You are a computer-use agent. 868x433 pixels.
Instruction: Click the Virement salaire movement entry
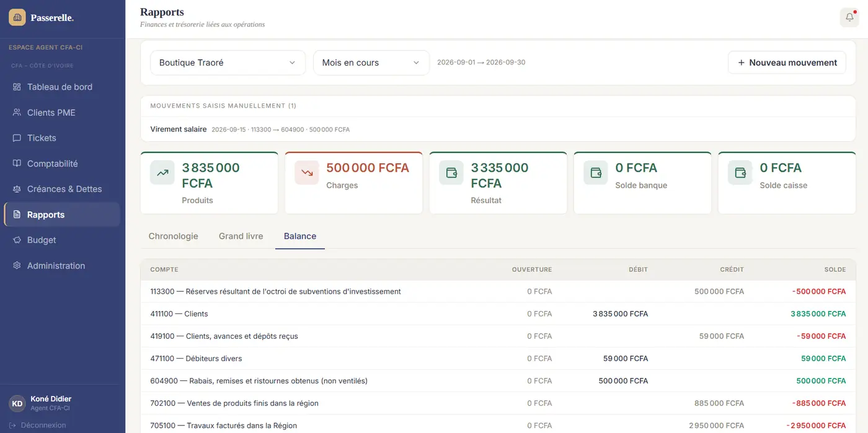pos(498,129)
